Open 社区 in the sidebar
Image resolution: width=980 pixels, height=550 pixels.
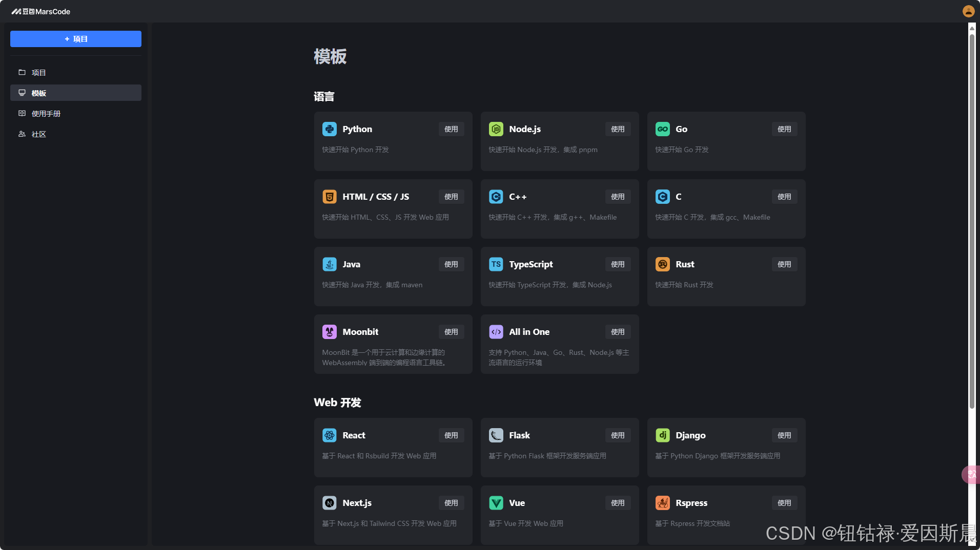[x=76, y=134]
